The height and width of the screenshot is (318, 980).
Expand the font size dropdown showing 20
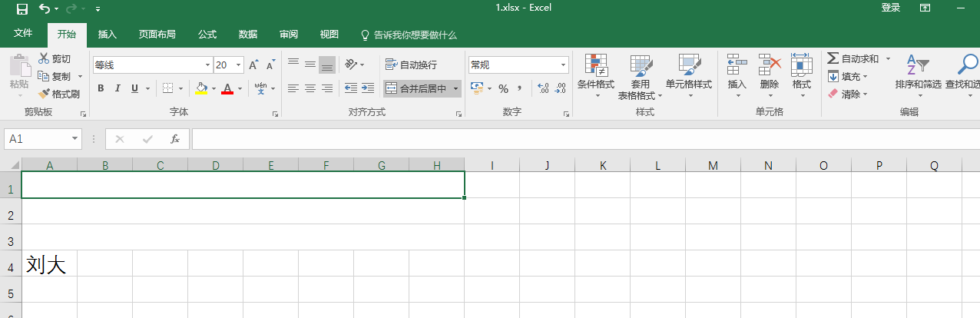click(x=239, y=65)
